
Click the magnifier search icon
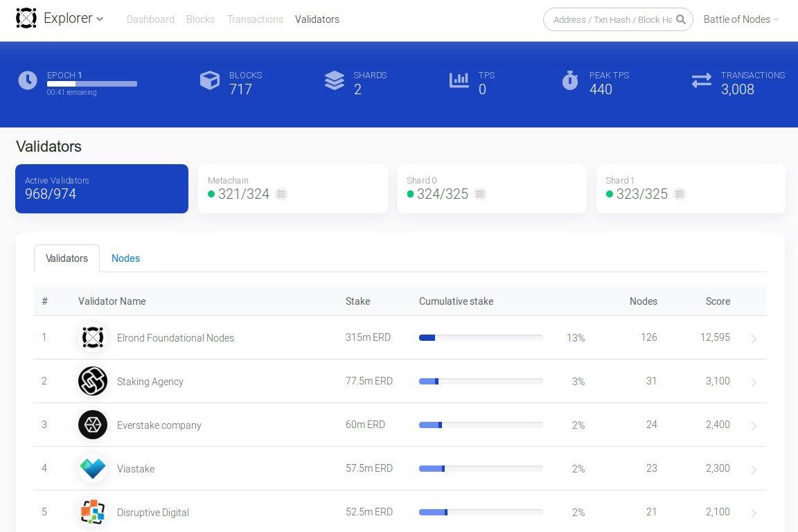coord(681,19)
